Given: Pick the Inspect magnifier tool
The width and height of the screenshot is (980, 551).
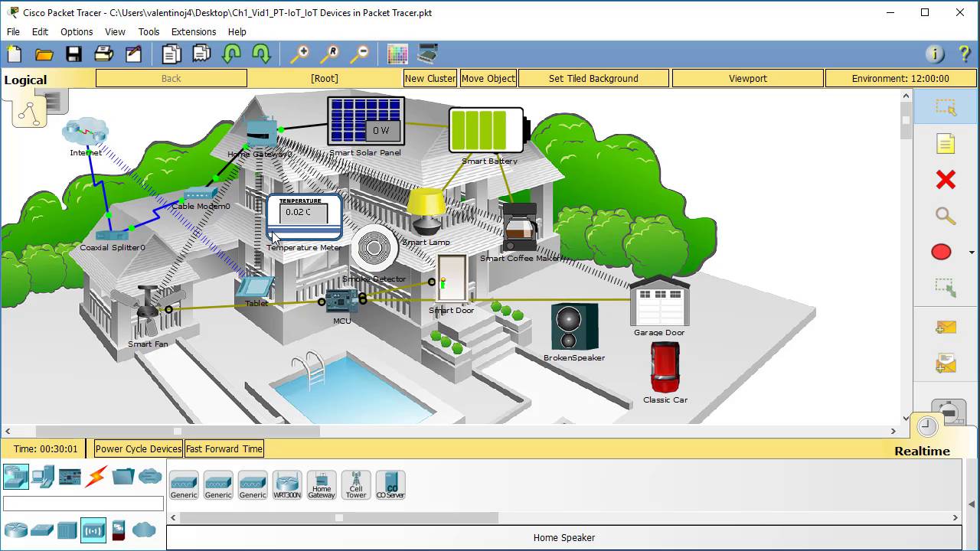Looking at the screenshot, I should coord(946,217).
